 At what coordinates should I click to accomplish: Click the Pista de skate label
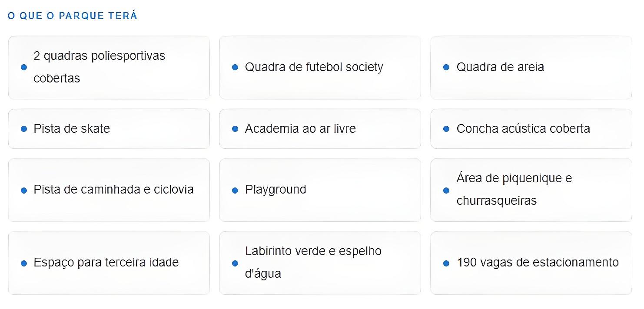coord(72,129)
